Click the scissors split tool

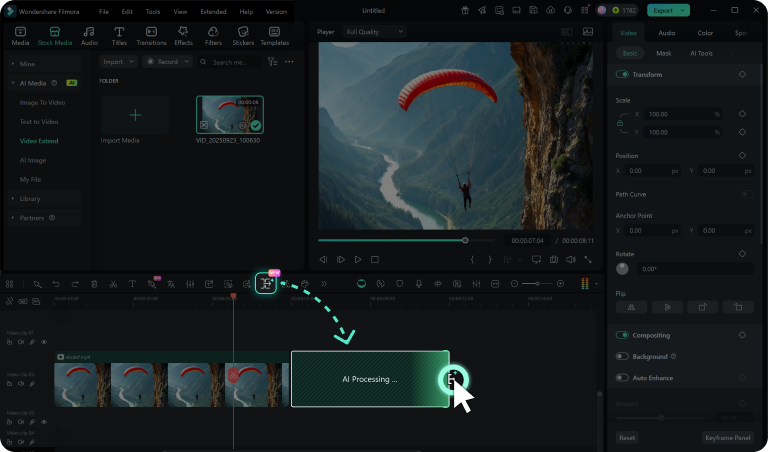(113, 284)
